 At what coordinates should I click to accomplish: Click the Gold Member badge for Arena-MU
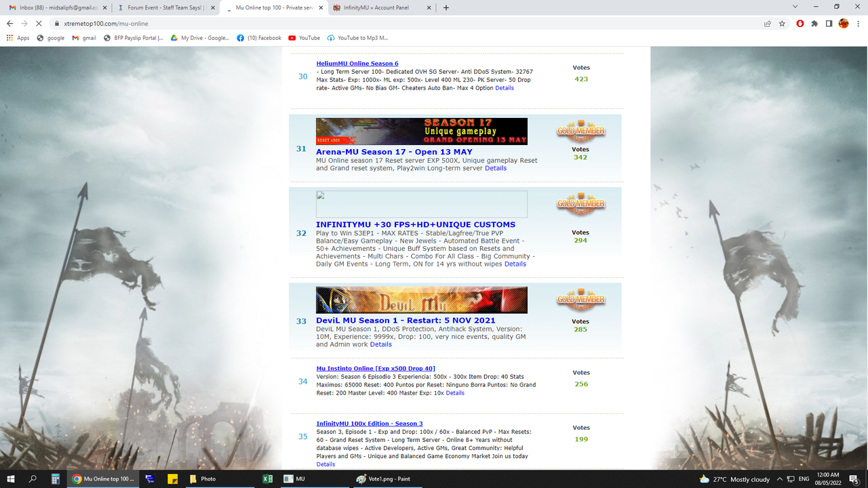pyautogui.click(x=581, y=130)
